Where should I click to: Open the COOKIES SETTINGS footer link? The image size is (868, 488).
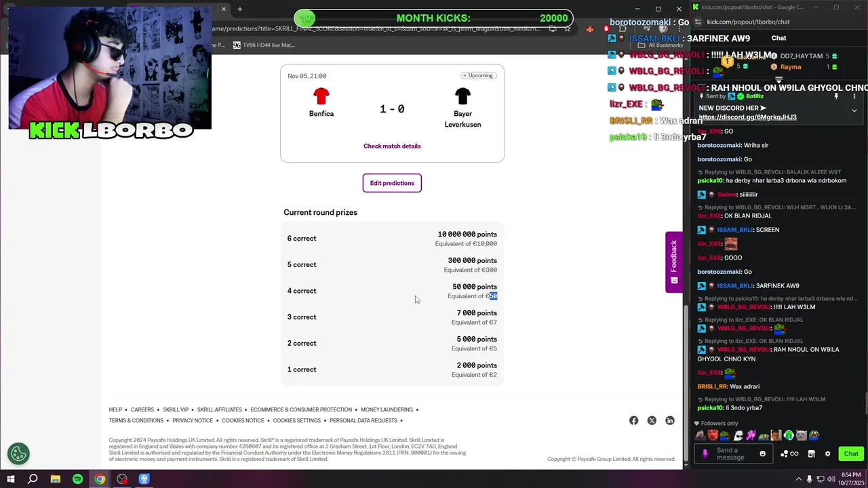coord(297,421)
